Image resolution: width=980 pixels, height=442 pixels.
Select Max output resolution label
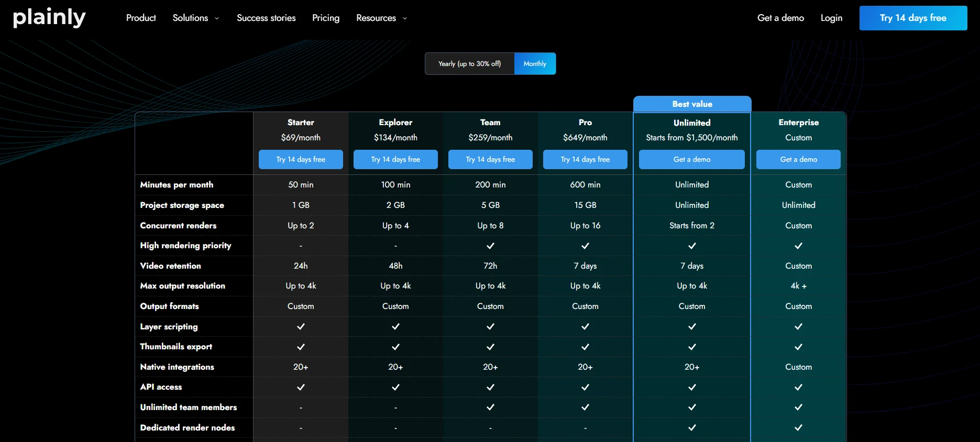point(182,285)
